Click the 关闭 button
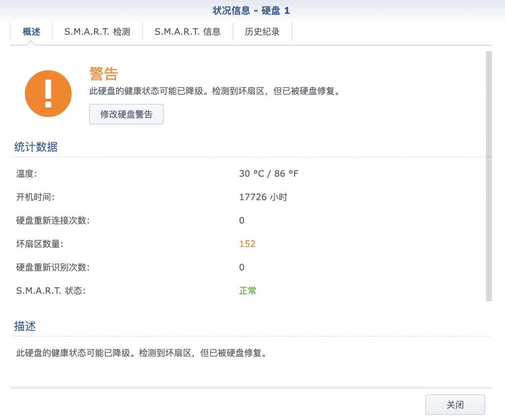 [x=455, y=405]
